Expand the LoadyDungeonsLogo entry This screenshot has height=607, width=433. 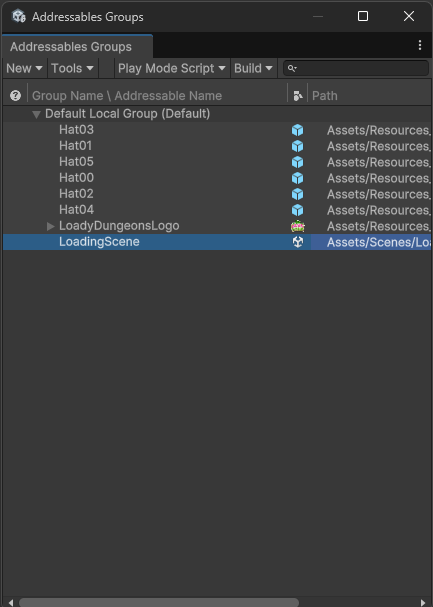point(50,226)
